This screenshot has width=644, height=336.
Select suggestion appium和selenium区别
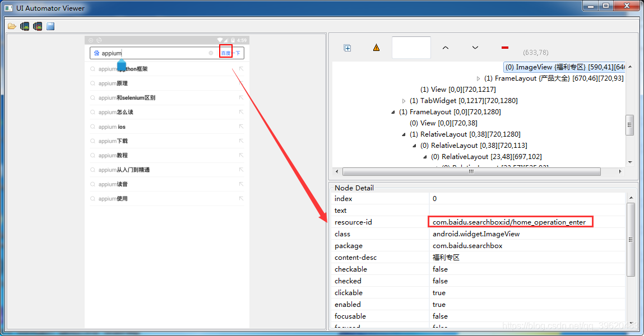[x=127, y=97]
